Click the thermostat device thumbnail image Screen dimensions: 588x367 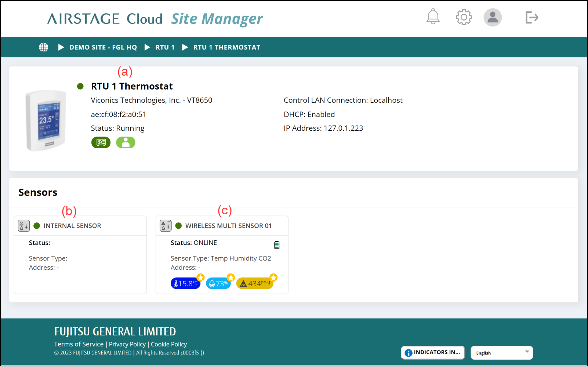pos(46,120)
